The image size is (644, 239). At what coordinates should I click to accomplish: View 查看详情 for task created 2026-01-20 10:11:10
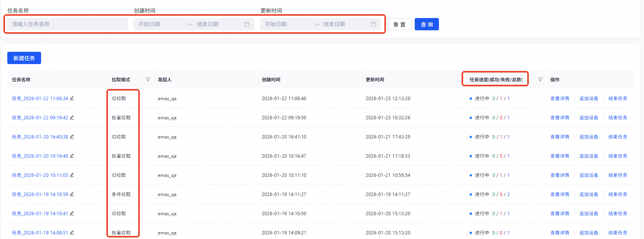click(560, 175)
